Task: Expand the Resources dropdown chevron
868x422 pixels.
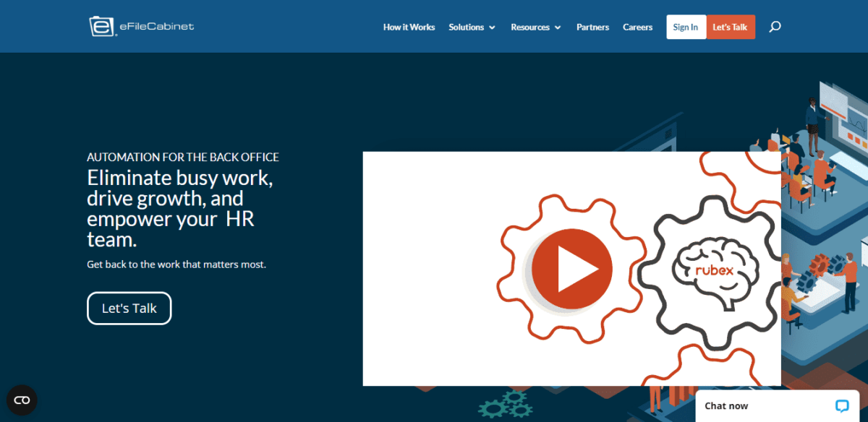Action: pyautogui.click(x=558, y=27)
